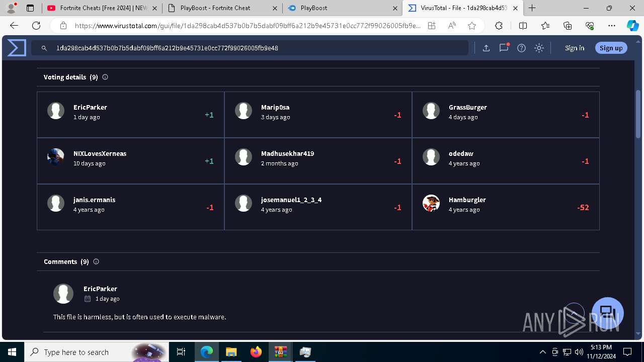
Task: Click the Marip0sa avatar icon
Action: (244, 111)
